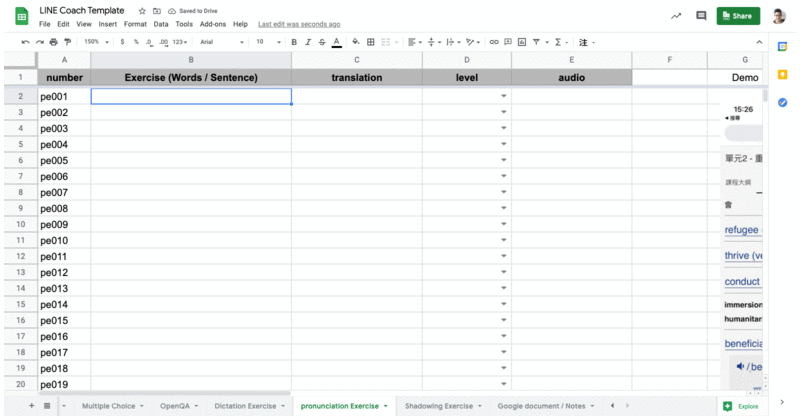The width and height of the screenshot is (800, 416).
Task: Open Tasks in side panel
Action: 782,103
